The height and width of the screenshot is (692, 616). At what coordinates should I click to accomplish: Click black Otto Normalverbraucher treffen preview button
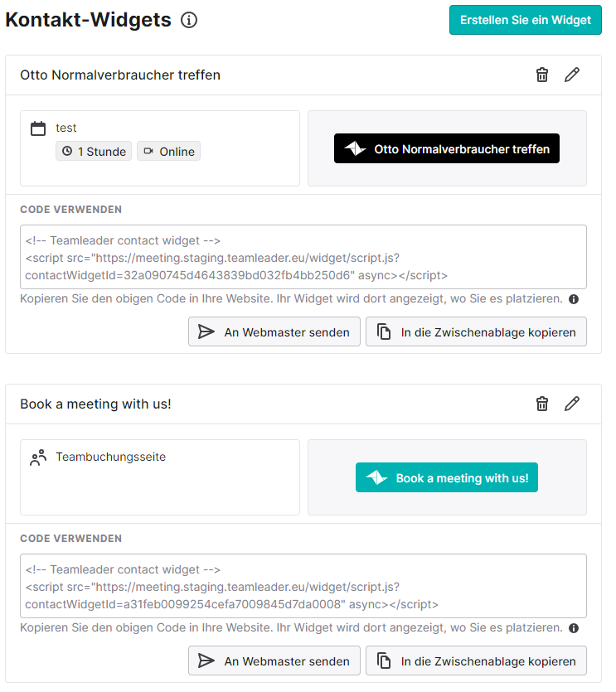[446, 148]
